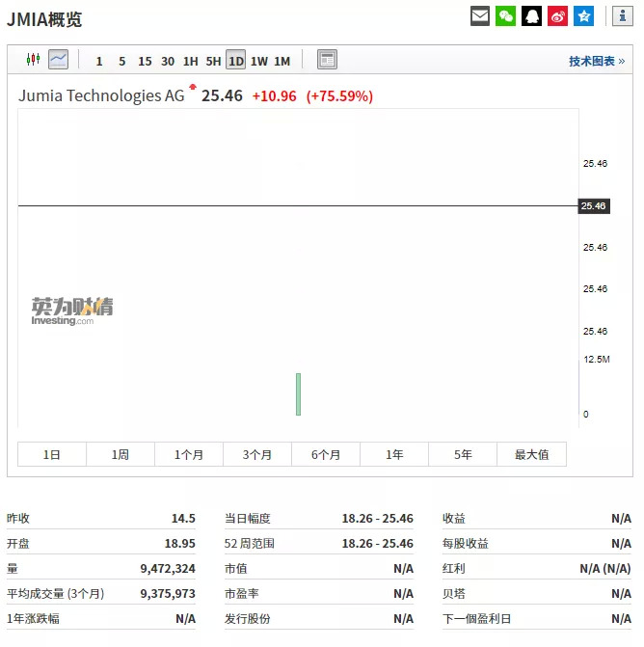Set chart interval to 15 minutes
Image resolution: width=644 pixels, height=647 pixels.
(145, 62)
